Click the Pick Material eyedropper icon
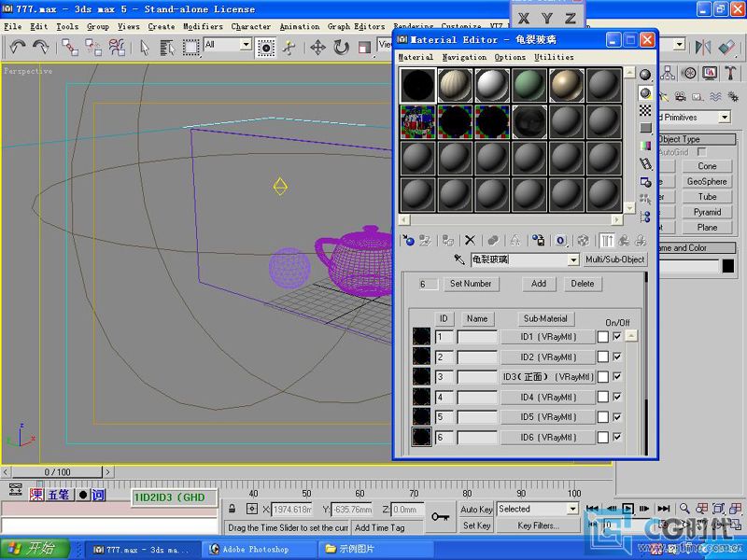 [x=459, y=259]
